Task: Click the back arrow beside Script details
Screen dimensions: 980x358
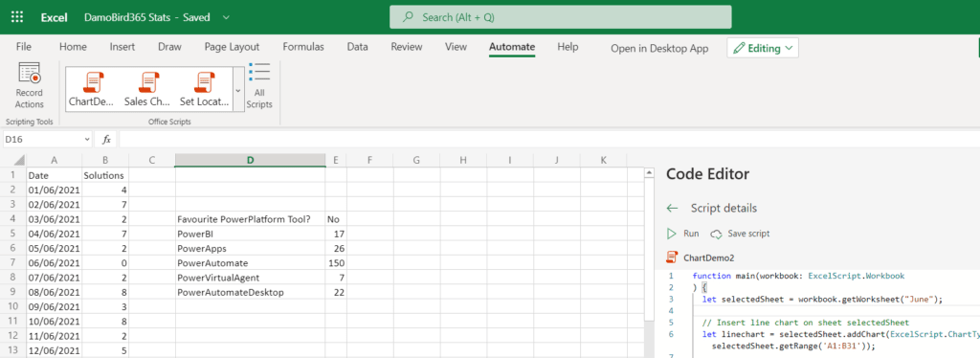Action: tap(672, 208)
